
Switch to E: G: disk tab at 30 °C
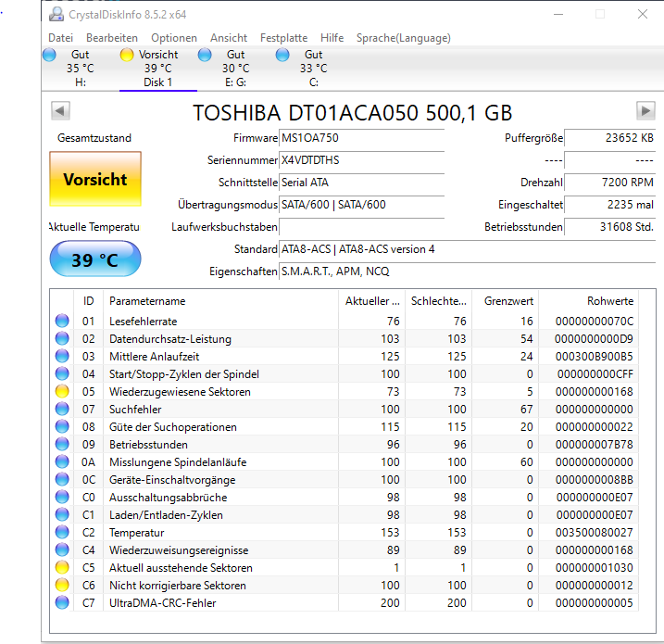click(x=236, y=69)
